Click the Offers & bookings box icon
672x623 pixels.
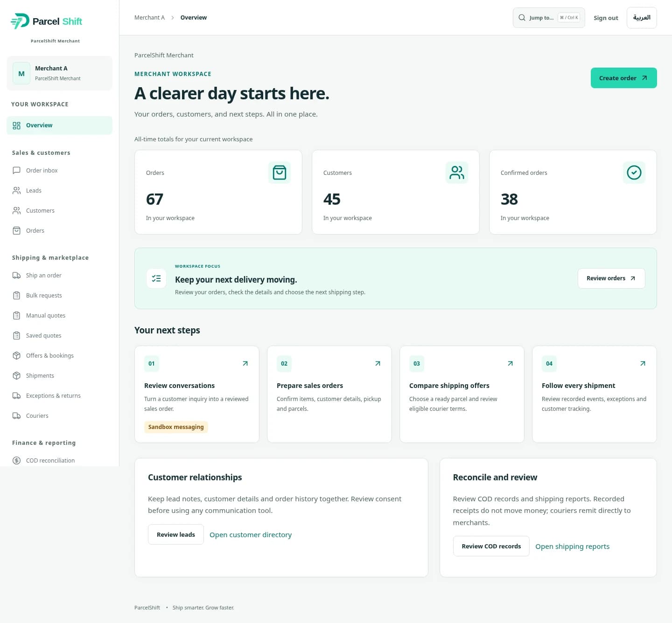16,356
